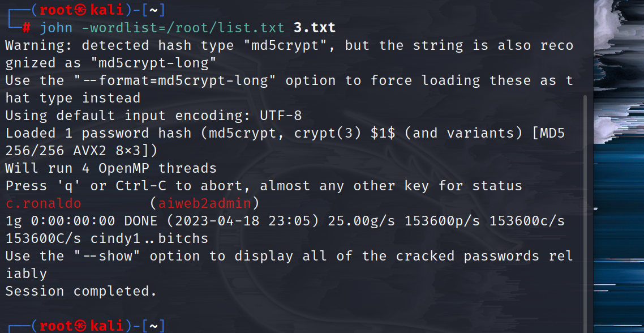Click the Kali skull icon in bottom prompt

pos(80,326)
